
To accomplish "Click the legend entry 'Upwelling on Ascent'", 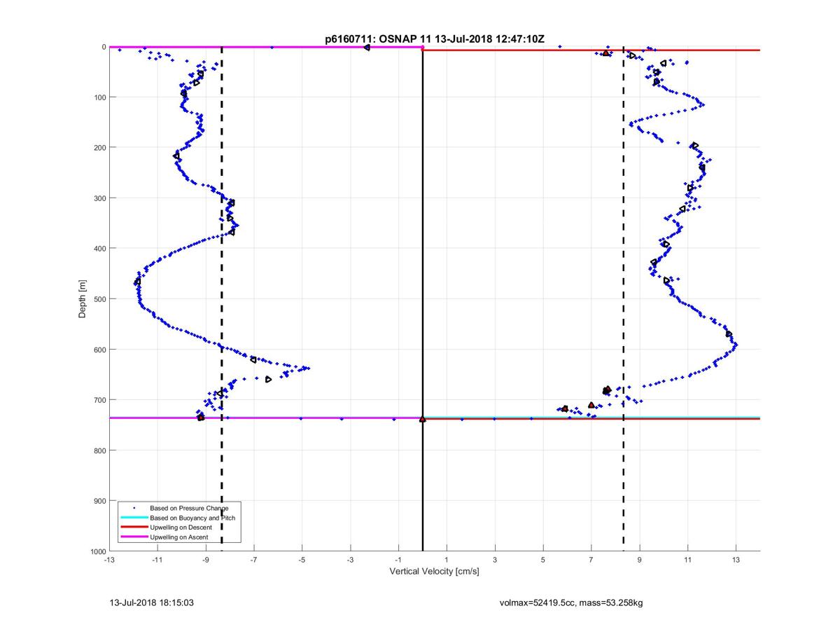I will point(180,537).
